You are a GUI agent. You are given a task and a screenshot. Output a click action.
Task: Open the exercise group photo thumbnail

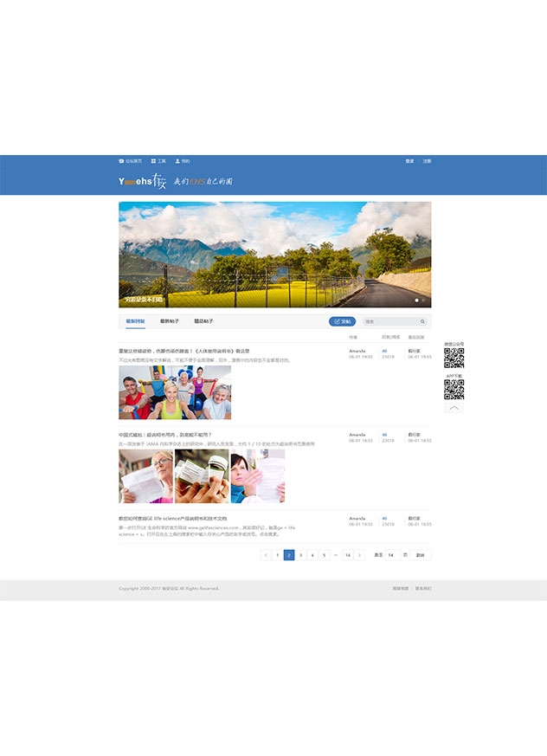(175, 392)
